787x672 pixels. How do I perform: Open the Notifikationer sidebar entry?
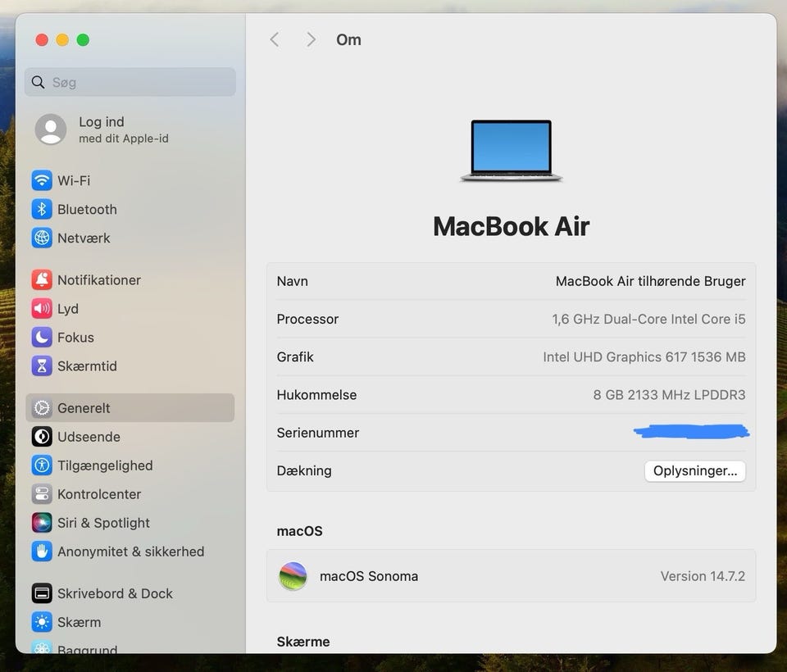pos(99,279)
